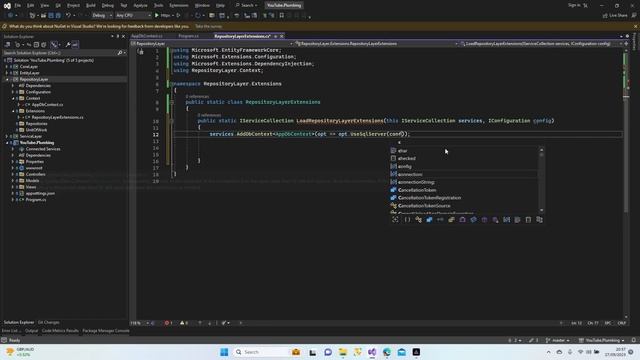The width and height of the screenshot is (640, 360).
Task: Select Program.cs in Solution Explorer tree
Action: pos(36,200)
